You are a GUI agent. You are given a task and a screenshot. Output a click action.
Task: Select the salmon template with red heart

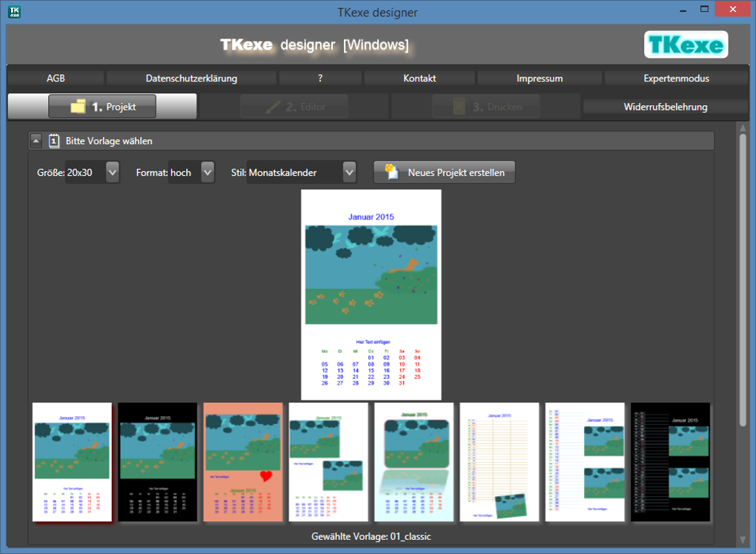(x=243, y=462)
